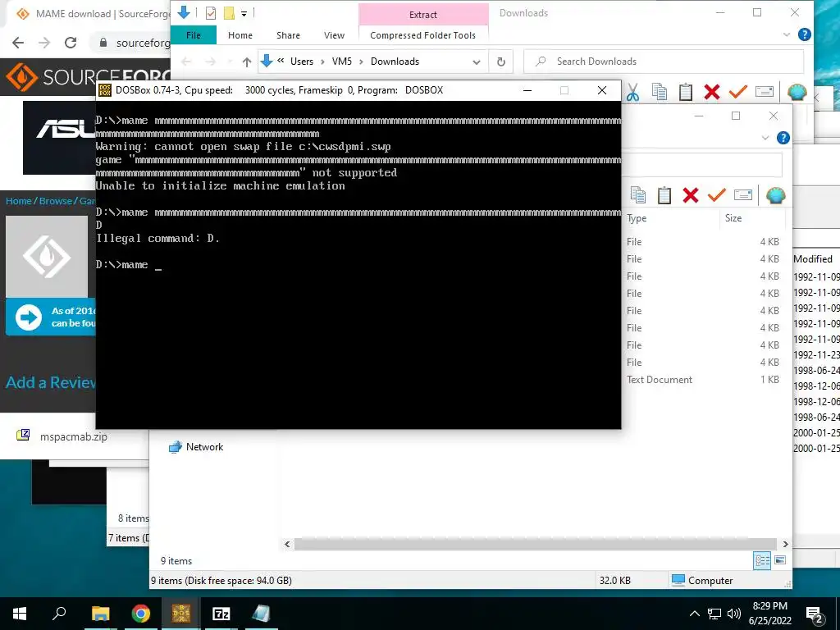Select the Extract contextual tab

point(423,15)
